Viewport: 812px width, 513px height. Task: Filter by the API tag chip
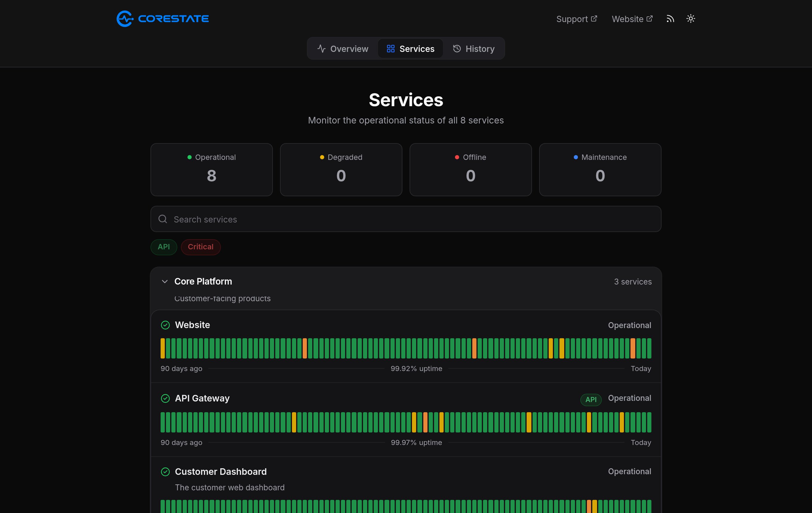(164, 247)
